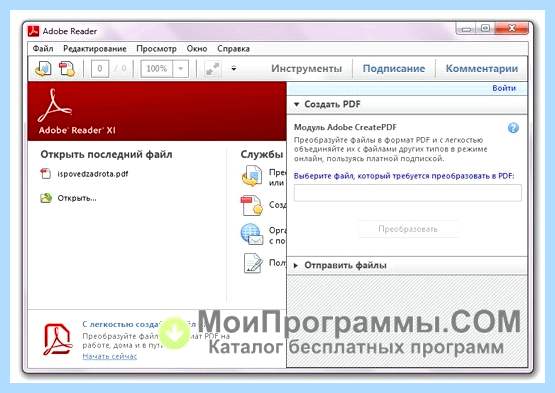
Task: Click the convert PDF service icon under Службы
Action: click(x=252, y=176)
